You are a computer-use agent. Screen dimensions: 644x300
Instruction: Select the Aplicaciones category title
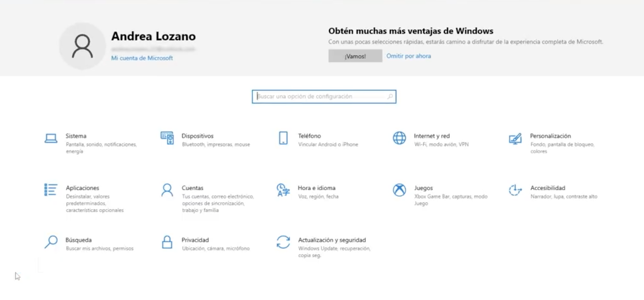(83, 188)
